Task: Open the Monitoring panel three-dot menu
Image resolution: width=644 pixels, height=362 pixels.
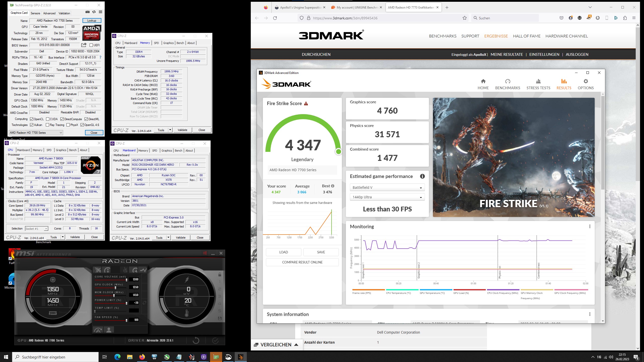Action: click(590, 227)
